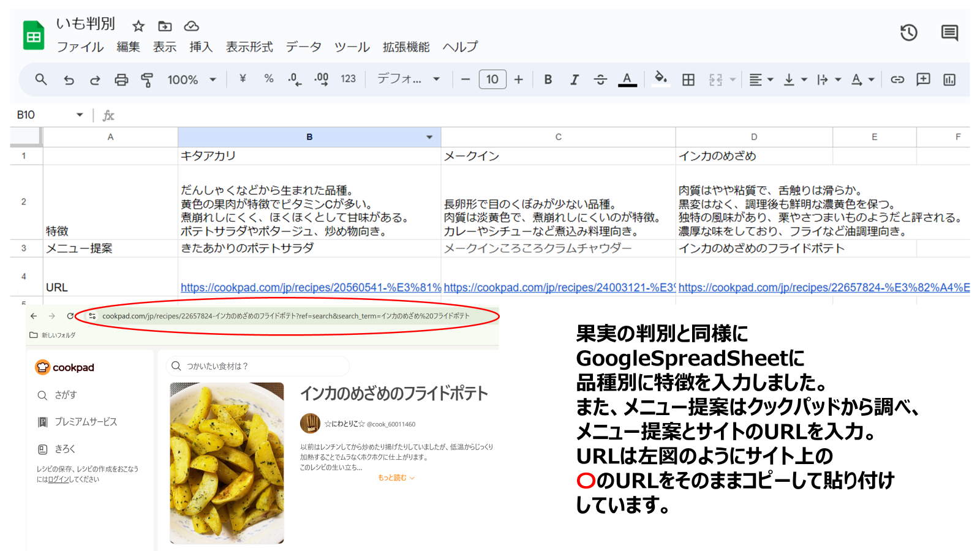Image resolution: width=980 pixels, height=551 pixels.
Task: Open the メークイン cookpad URL link
Action: pos(559,287)
